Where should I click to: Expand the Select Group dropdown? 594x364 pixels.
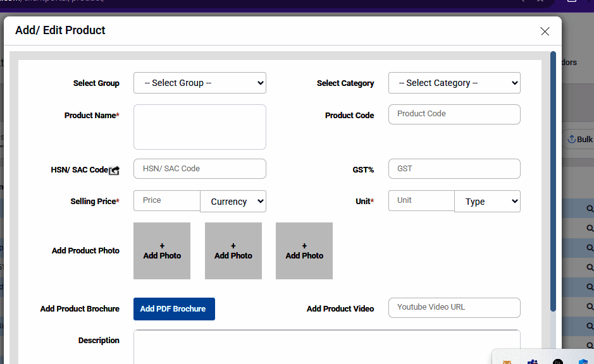click(199, 83)
